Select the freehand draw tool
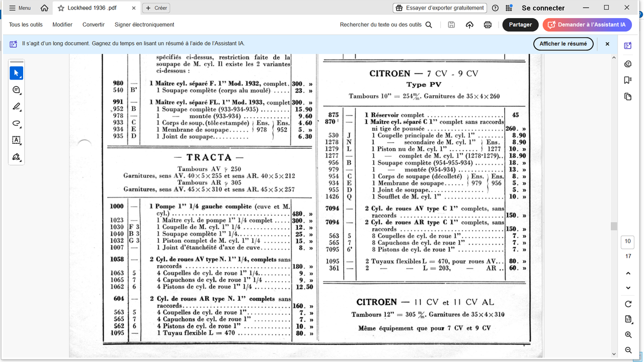Viewport: 644px width, 362px height. click(x=16, y=123)
